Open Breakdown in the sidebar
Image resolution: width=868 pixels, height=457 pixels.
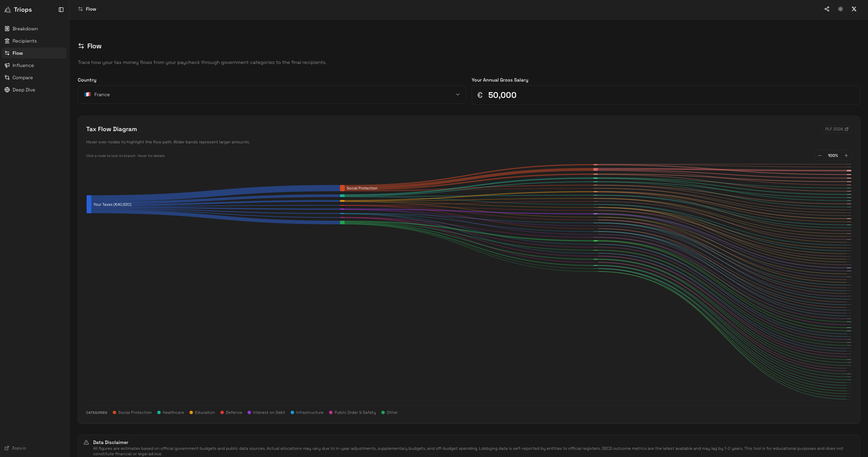[25, 29]
